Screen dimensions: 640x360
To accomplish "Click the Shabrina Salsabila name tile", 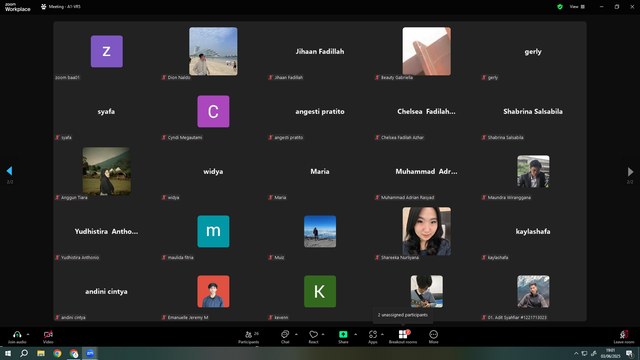I will coord(533,111).
